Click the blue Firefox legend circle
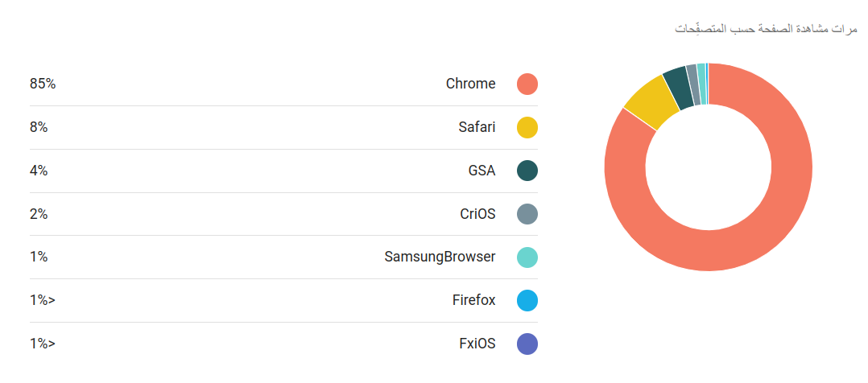Screen dimensions: 868x383 point(527,301)
